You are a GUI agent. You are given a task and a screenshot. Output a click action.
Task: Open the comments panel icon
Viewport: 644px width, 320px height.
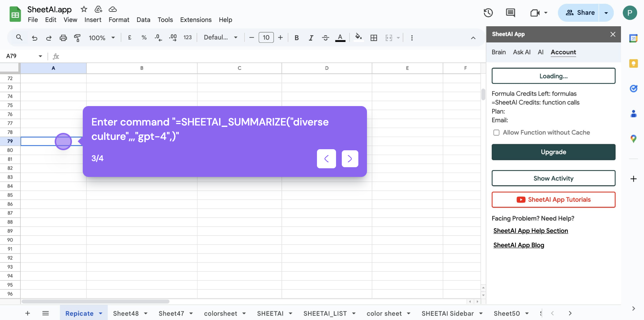coord(511,13)
